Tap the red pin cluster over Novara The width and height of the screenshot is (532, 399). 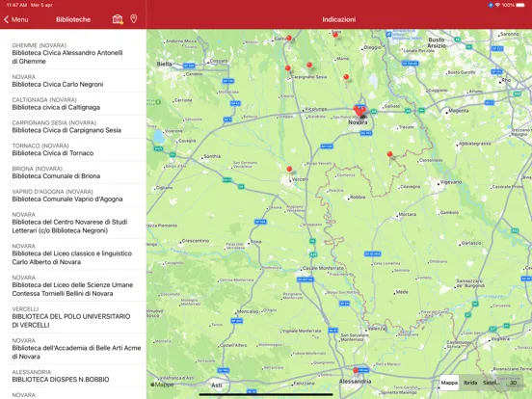point(359,111)
